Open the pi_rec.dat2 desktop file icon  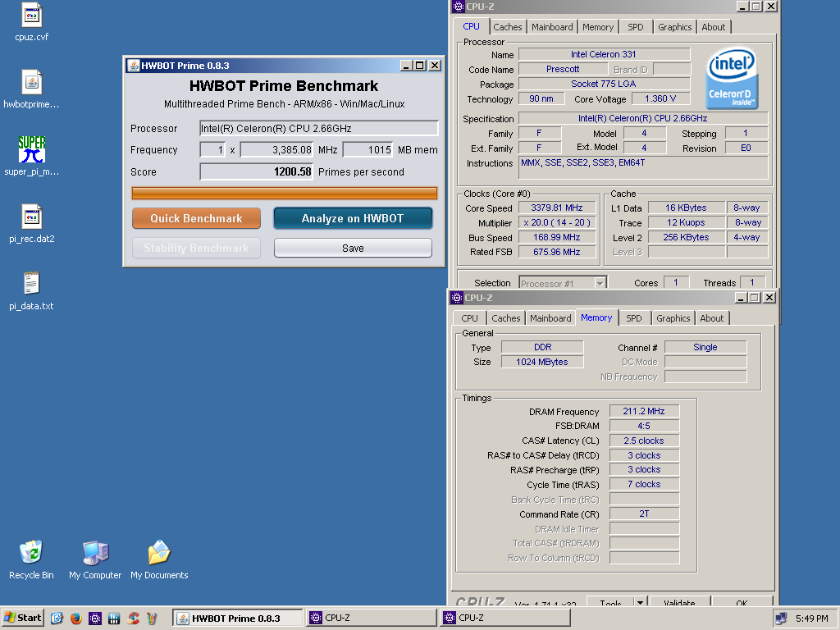[32, 217]
